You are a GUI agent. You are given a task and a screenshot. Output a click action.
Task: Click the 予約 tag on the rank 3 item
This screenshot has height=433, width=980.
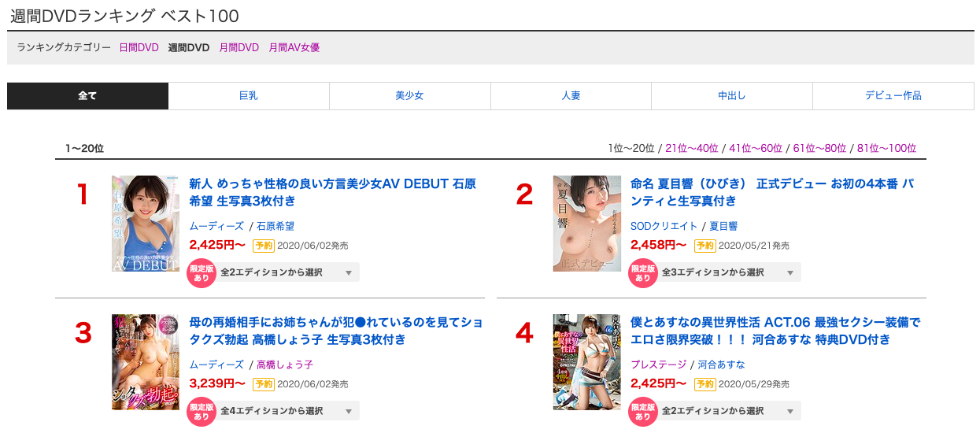[x=263, y=384]
